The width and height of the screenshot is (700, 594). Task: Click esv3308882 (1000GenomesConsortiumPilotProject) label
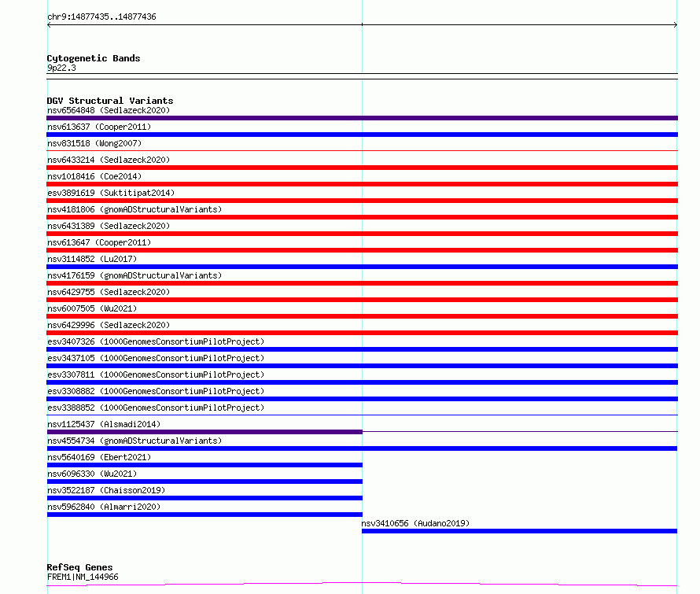156,391
